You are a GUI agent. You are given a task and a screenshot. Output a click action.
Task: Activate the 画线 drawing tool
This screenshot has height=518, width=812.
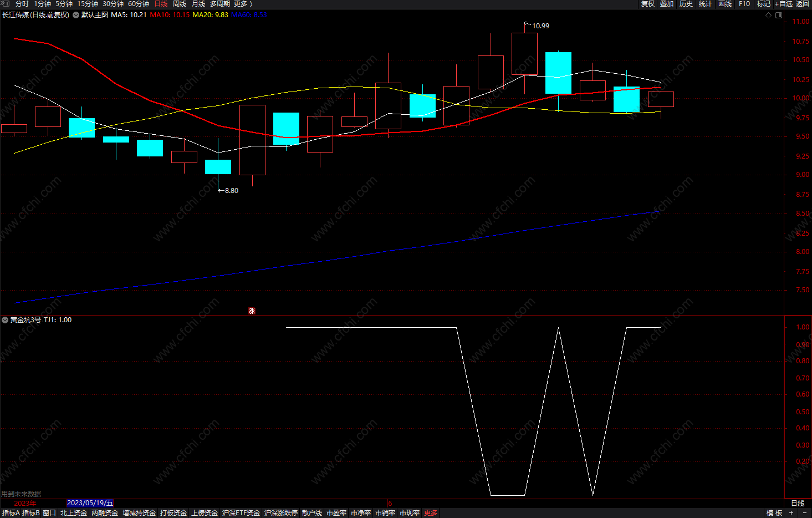pos(725,4)
